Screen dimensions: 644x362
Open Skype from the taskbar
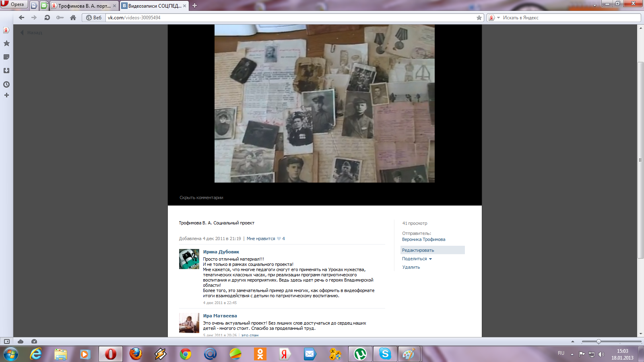pos(385,354)
